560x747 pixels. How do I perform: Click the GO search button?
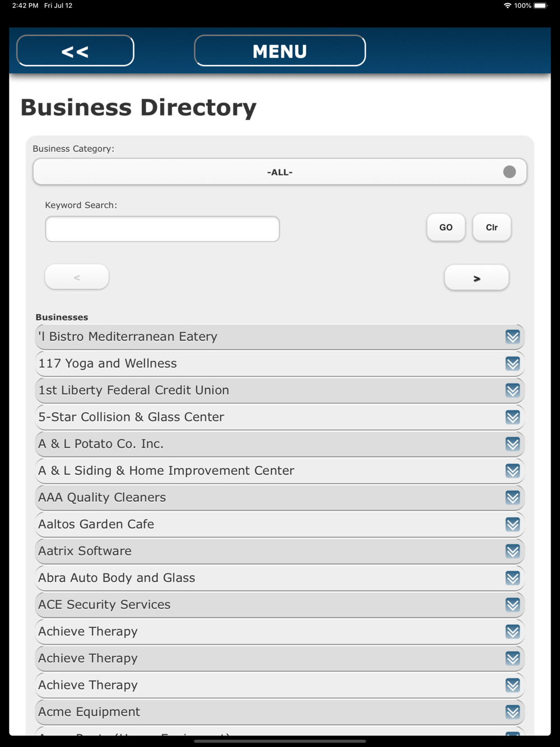(x=446, y=227)
